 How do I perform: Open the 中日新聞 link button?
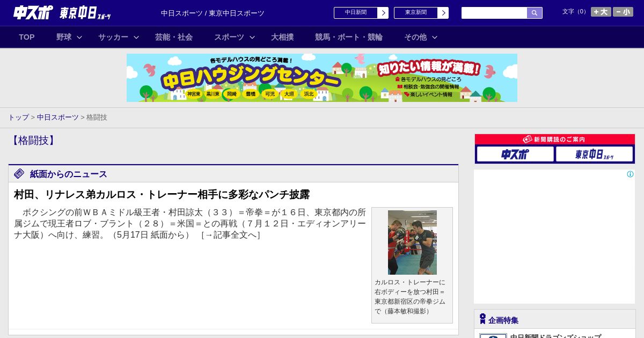[x=355, y=13]
